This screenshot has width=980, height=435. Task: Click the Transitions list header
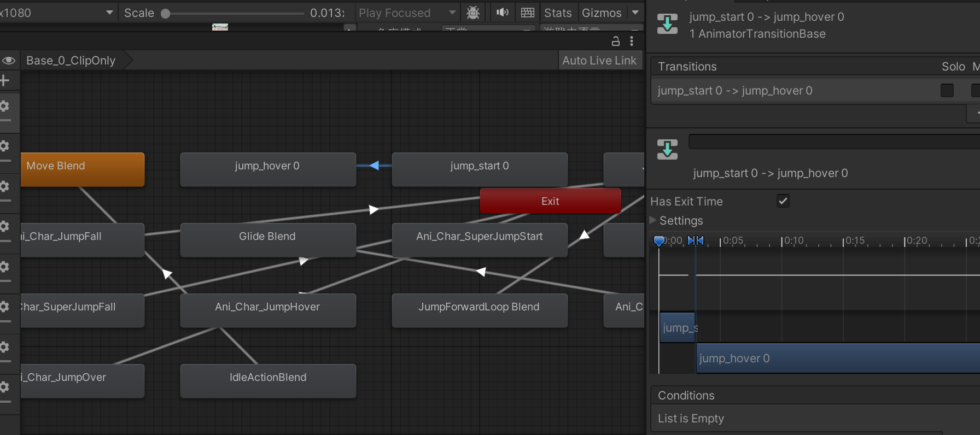coord(687,67)
